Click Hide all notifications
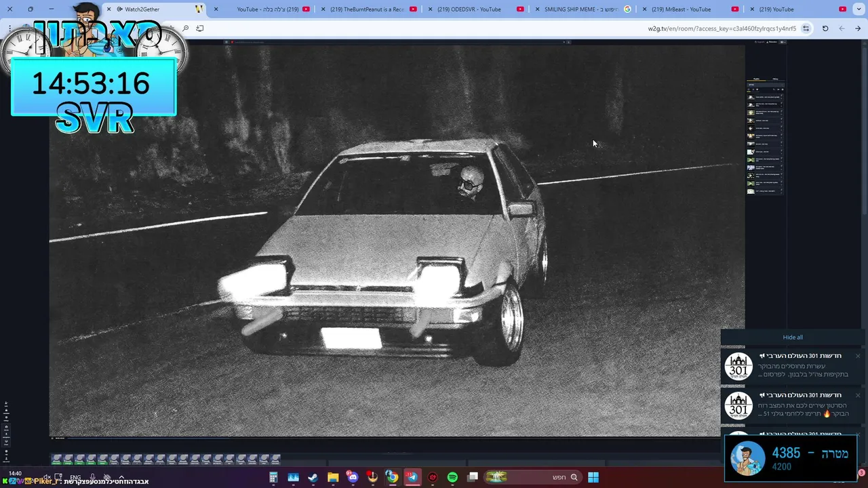The width and height of the screenshot is (868, 488). pyautogui.click(x=793, y=338)
